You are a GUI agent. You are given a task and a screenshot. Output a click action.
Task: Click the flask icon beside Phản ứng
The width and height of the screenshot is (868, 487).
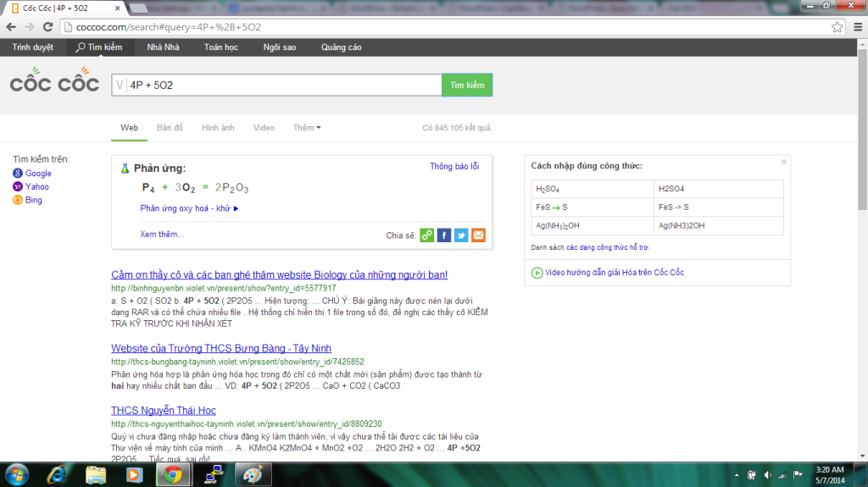125,169
